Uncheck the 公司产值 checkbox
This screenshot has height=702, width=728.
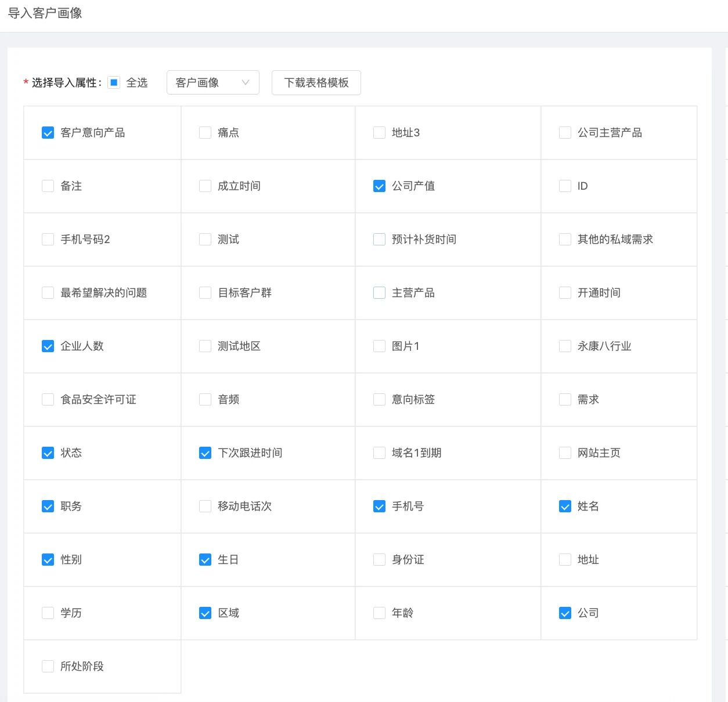(x=379, y=186)
